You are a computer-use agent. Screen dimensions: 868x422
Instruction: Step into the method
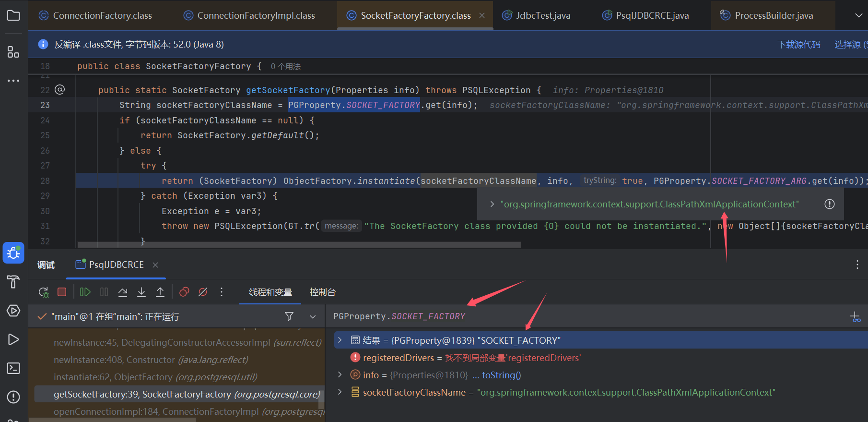[x=141, y=292]
